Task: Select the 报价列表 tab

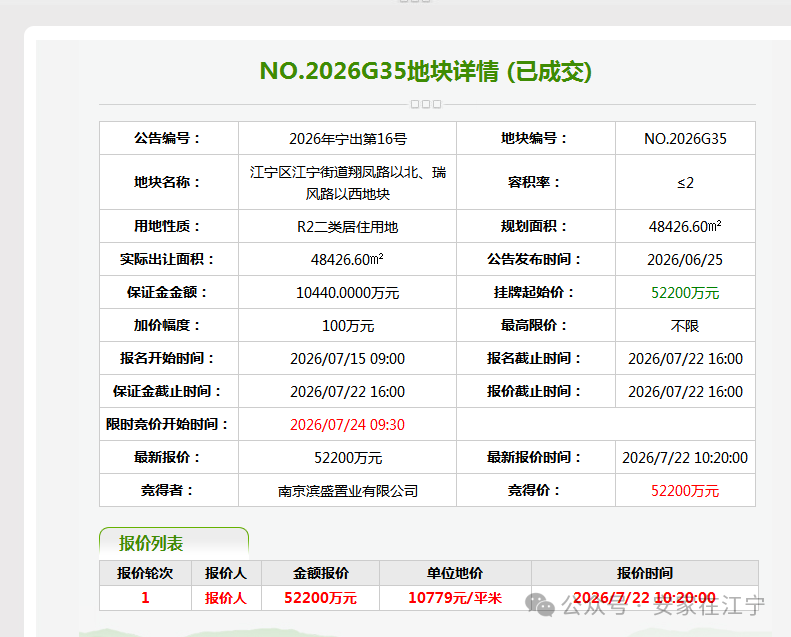Action: coord(174,543)
